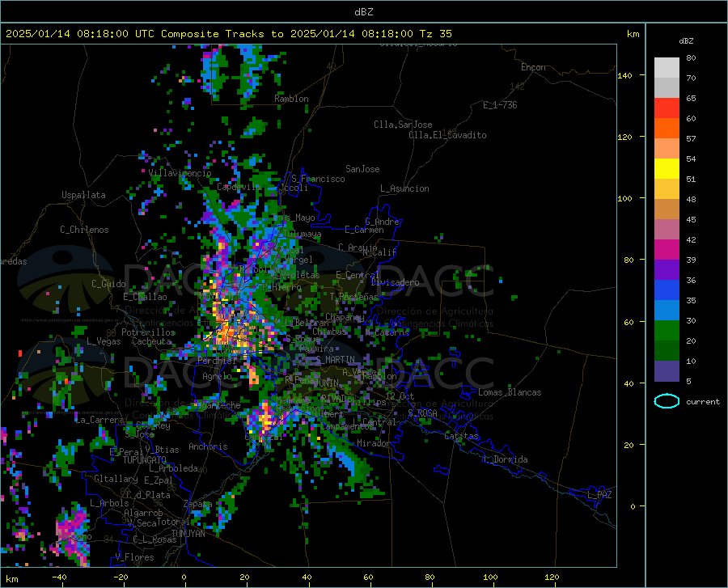Click the 'C_Guido' map label

(108, 284)
